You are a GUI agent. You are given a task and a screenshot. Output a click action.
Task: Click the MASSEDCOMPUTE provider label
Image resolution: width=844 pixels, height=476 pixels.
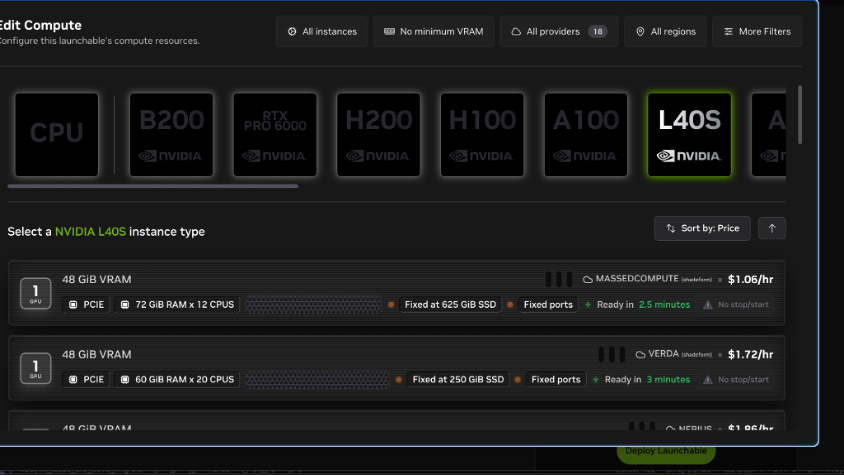[x=637, y=278]
